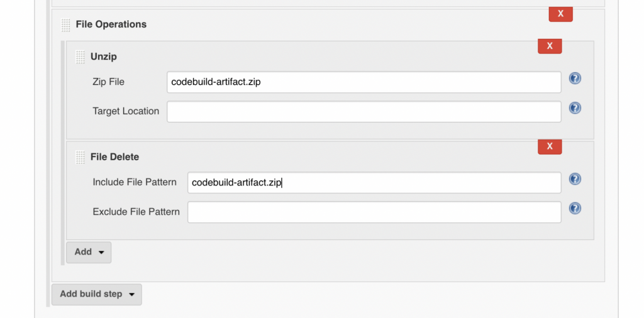Remove the File Delete operation
The height and width of the screenshot is (318, 644).
(x=550, y=146)
